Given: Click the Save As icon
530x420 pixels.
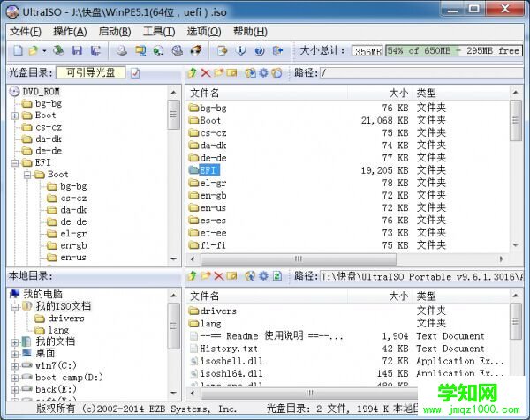Looking at the screenshot, I should (95, 51).
